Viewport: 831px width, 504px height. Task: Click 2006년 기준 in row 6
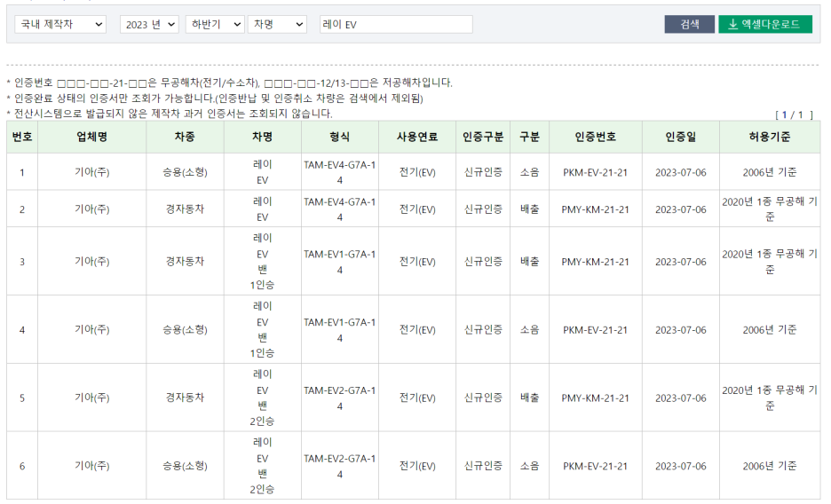770,466
